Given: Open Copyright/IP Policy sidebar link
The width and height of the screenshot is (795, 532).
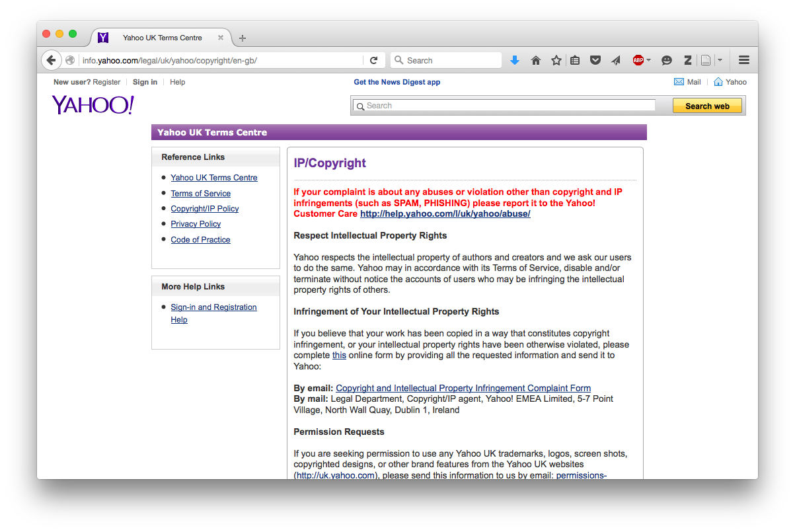Looking at the screenshot, I should pos(205,209).
